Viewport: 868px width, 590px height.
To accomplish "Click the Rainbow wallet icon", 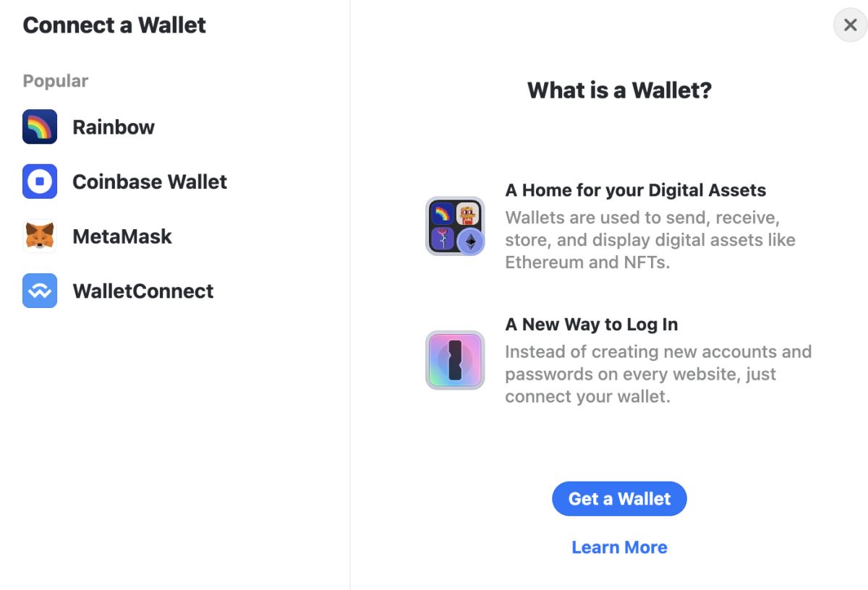I will [40, 127].
